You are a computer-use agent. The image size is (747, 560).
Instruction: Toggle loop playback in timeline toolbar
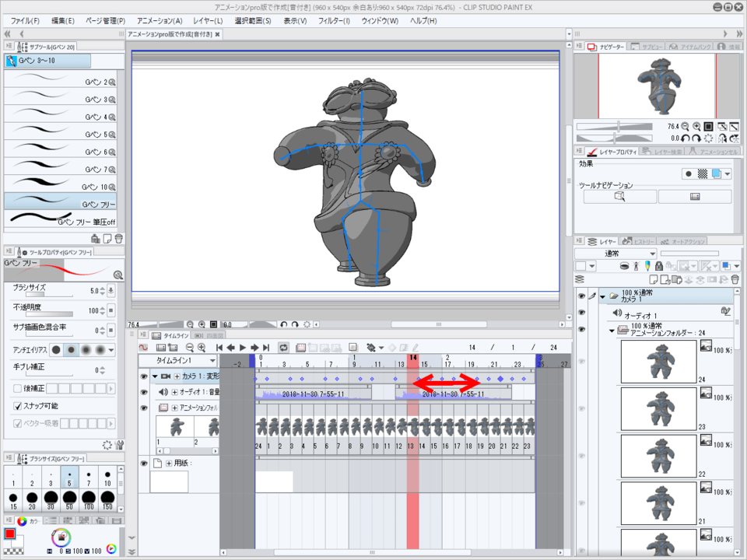[x=283, y=348]
